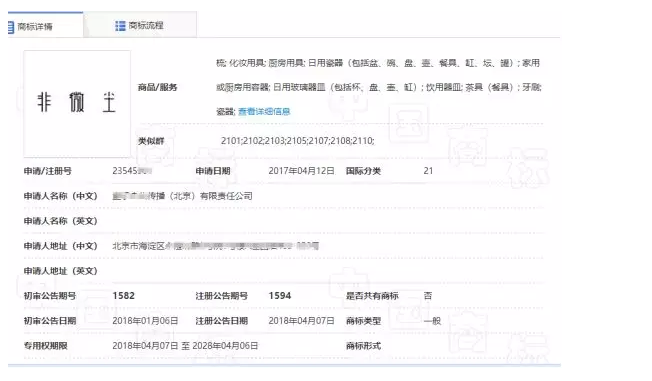The width and height of the screenshot is (652, 381).
Task: Click the preliminary announcement date 2018年01月06日
Action: pyautogui.click(x=145, y=321)
